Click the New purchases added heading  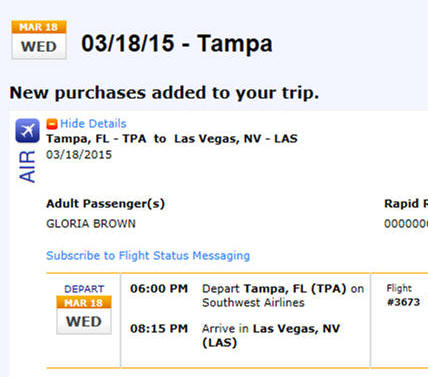click(164, 93)
